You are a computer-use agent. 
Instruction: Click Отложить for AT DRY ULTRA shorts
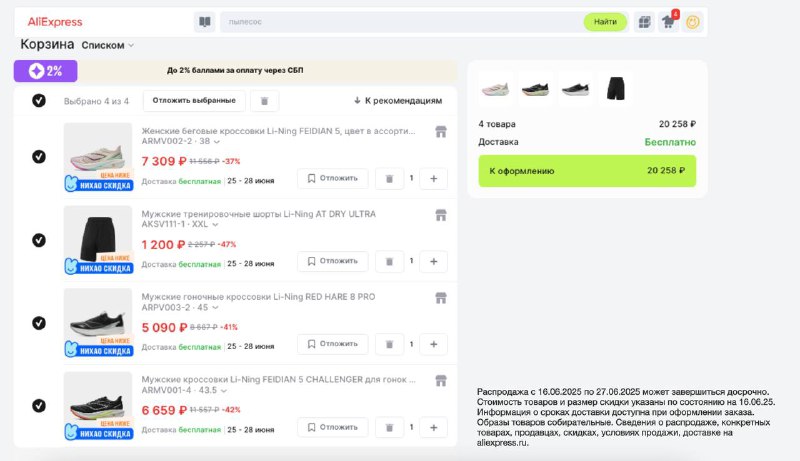[x=333, y=261]
